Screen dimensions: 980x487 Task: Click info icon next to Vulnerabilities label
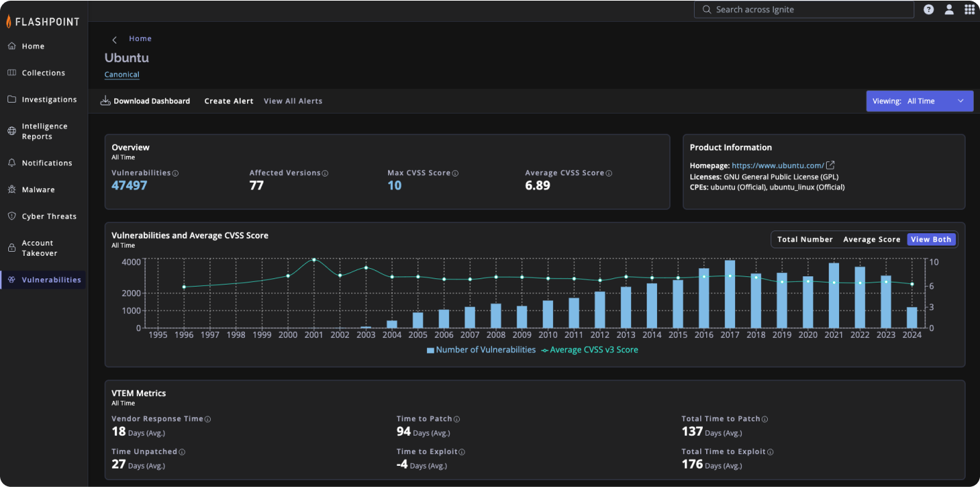click(175, 174)
